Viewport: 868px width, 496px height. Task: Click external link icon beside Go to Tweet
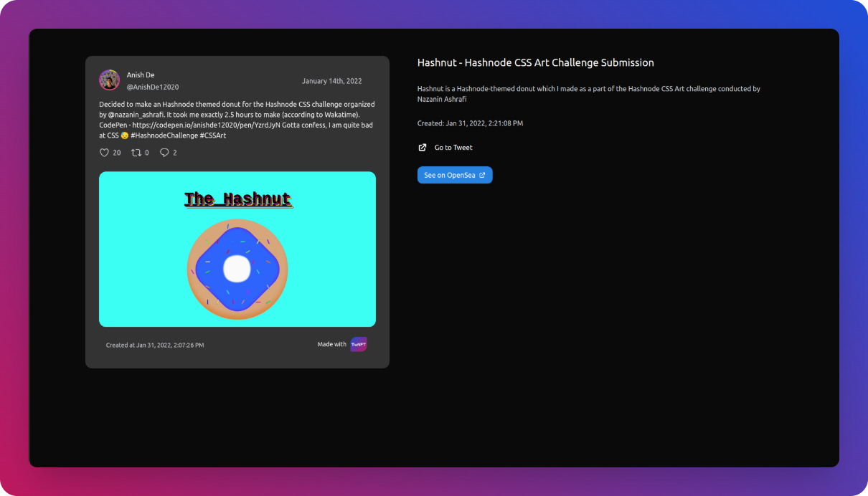423,148
